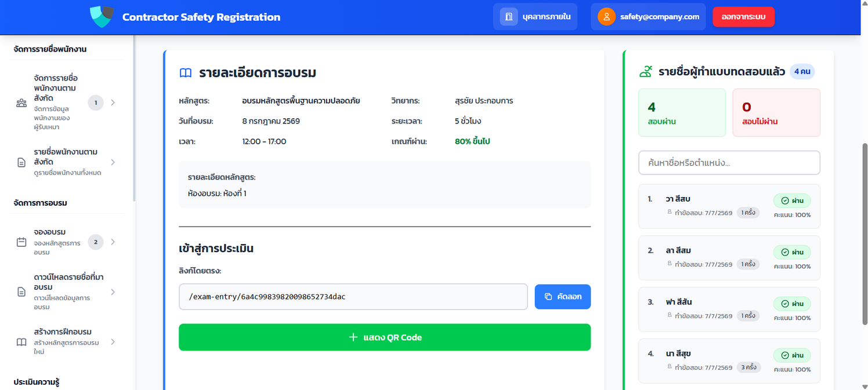
Task: Click the door icon beside บุคลากรภายใน
Action: pyautogui.click(x=509, y=17)
